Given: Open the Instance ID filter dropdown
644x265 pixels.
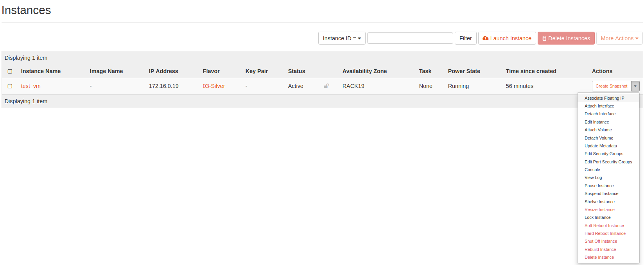Looking at the screenshot, I should [x=341, y=38].
